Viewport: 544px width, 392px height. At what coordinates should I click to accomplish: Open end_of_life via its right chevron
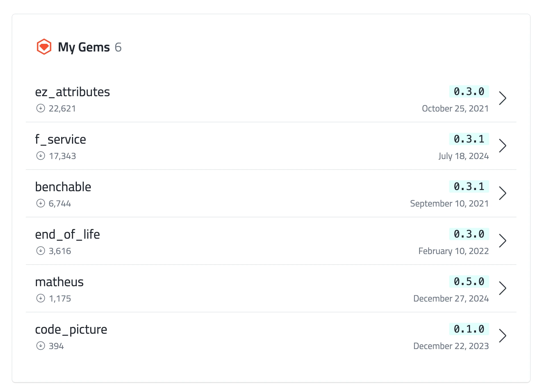(x=503, y=241)
